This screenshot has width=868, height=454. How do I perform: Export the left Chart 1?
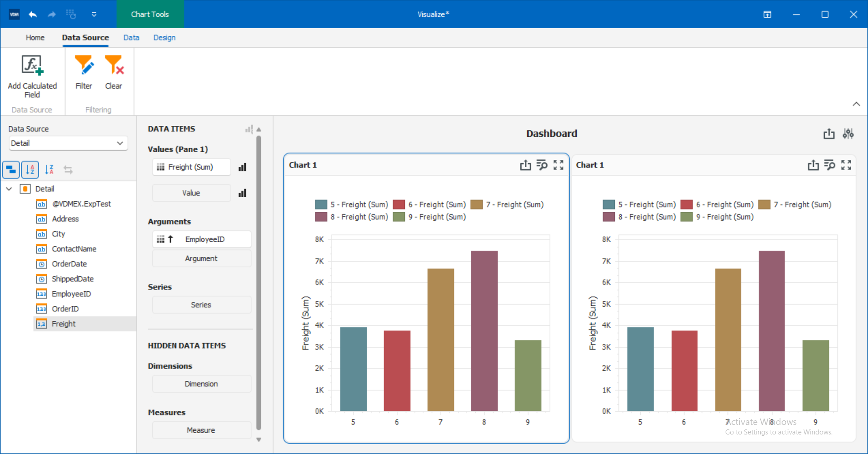(x=525, y=165)
